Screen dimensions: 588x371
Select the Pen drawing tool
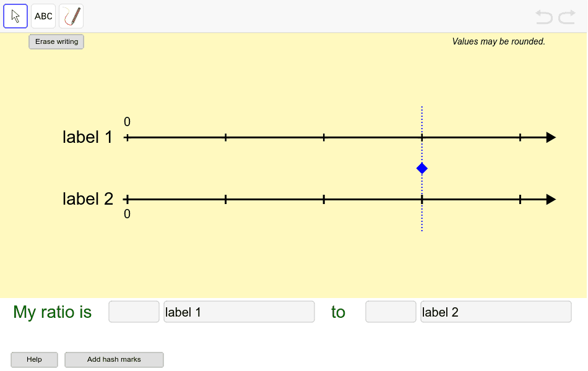[71, 16]
